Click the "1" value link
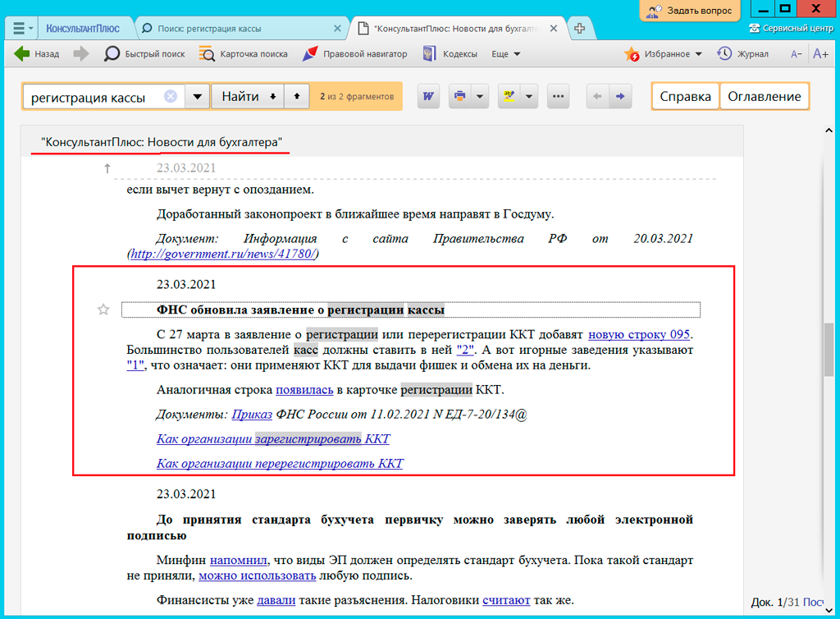Image resolution: width=840 pixels, height=619 pixels. (135, 365)
